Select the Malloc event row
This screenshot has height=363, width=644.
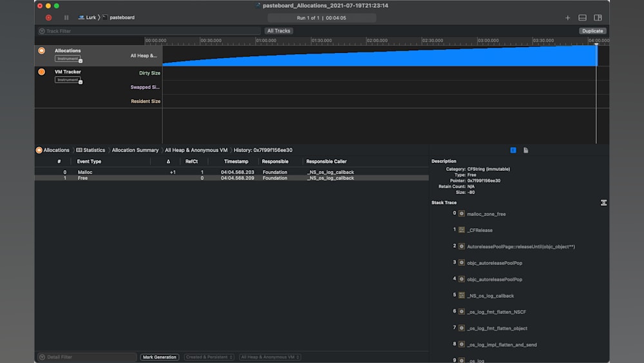point(232,172)
